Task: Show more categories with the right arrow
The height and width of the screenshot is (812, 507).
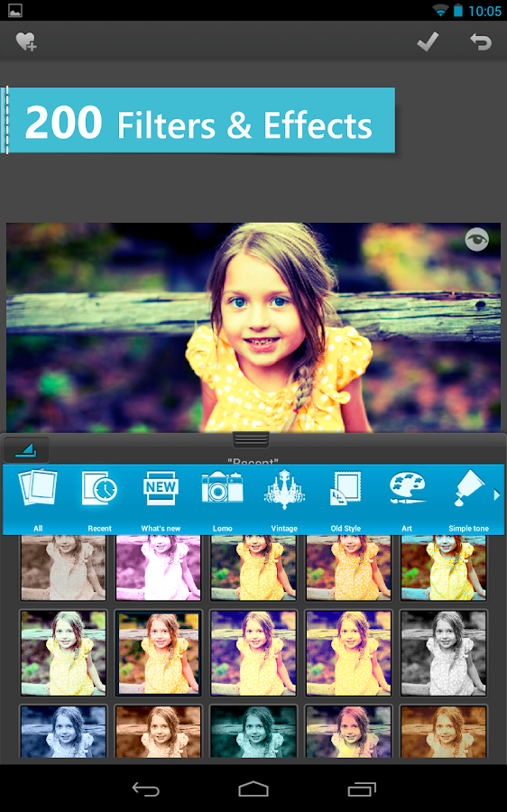Action: point(497,495)
